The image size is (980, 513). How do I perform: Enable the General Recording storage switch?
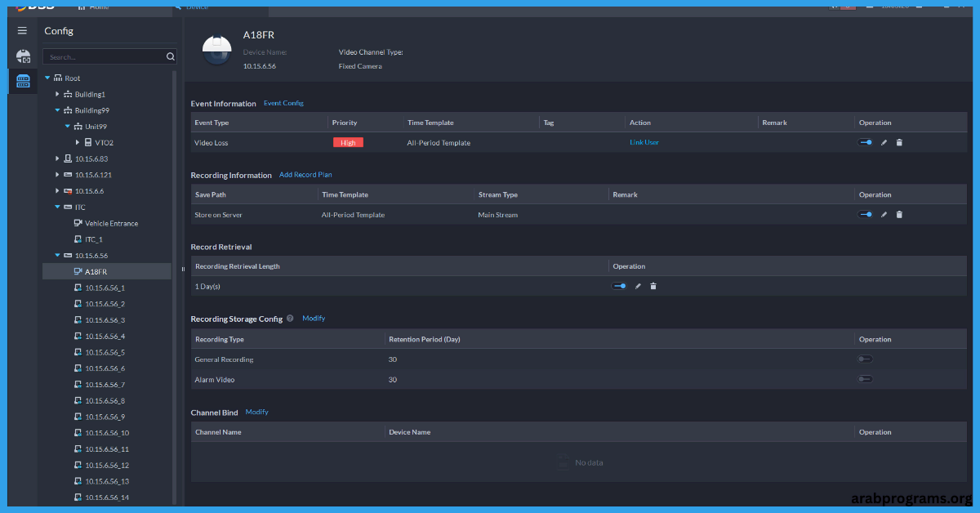click(x=865, y=359)
